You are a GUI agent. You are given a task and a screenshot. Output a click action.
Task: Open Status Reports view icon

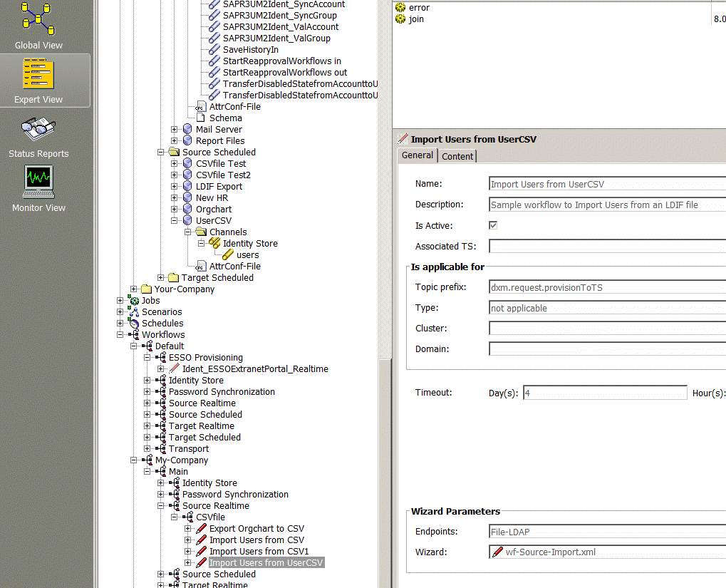[38, 129]
